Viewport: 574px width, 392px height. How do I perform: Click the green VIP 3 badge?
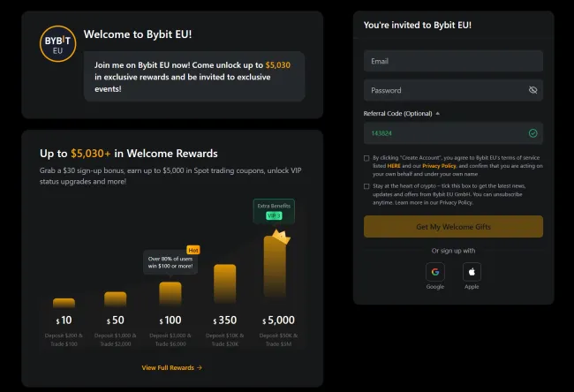coord(274,216)
